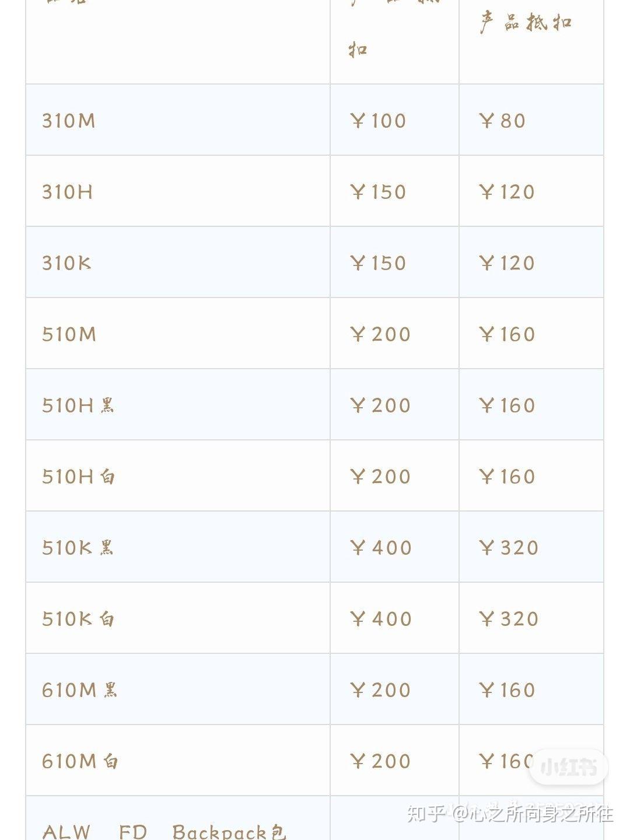
Task: Select the 510M model name
Action: point(69,334)
